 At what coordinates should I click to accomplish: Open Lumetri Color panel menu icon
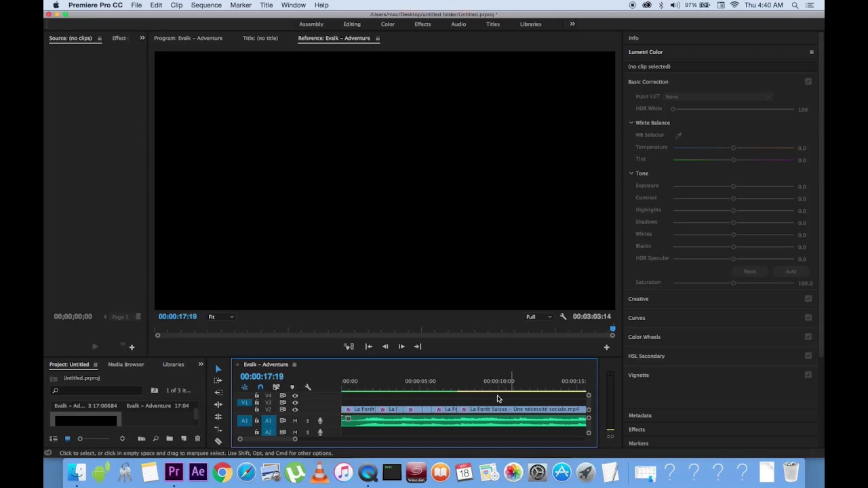pyautogui.click(x=811, y=52)
